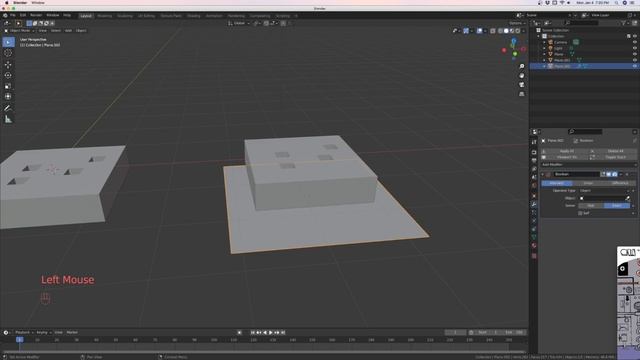The image size is (640, 360).
Task: Select Union boolean operation
Action: click(x=588, y=183)
